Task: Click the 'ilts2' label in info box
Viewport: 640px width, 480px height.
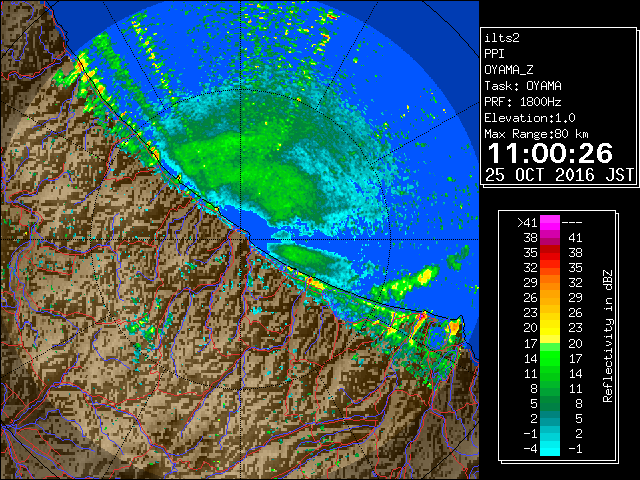Action: 502,38
